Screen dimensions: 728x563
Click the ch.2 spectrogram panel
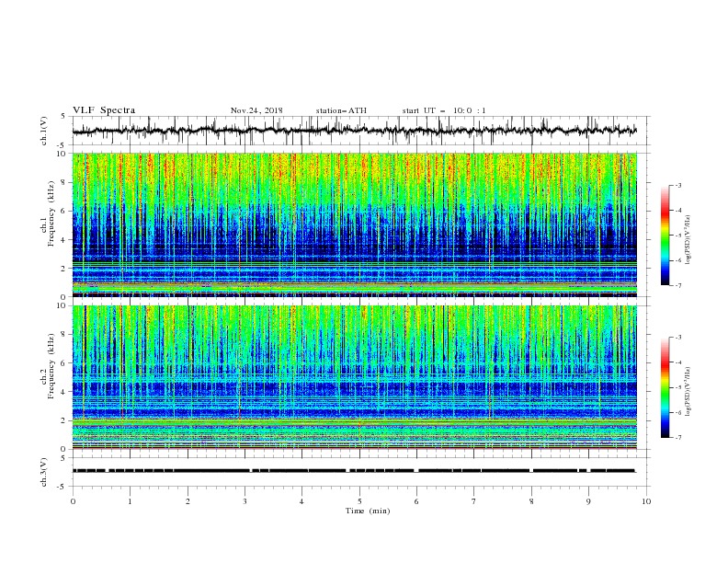click(x=355, y=377)
